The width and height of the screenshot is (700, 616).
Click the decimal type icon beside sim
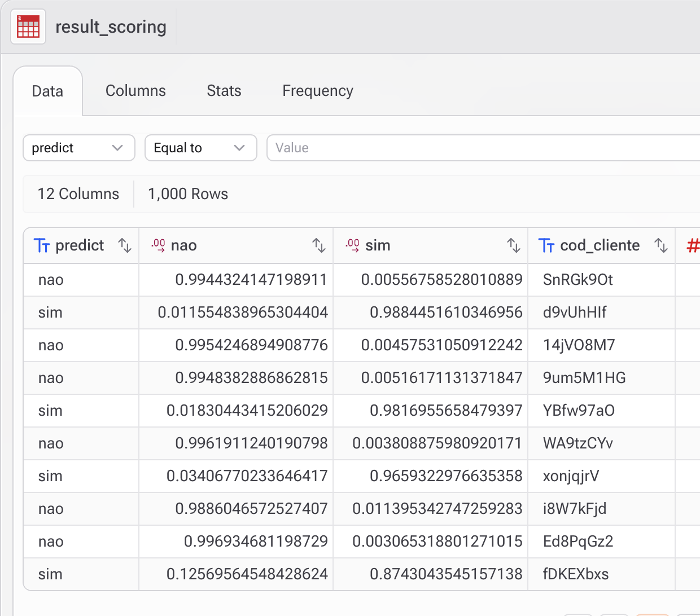353,245
